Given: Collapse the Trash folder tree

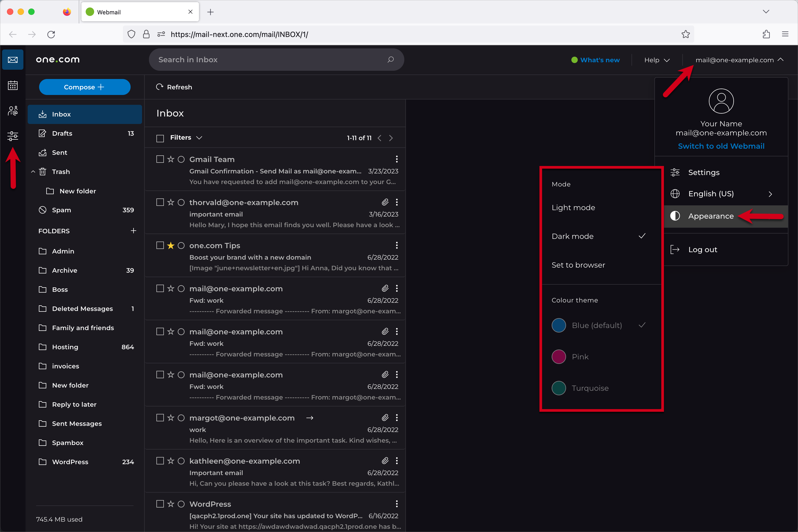Looking at the screenshot, I should 33,172.
